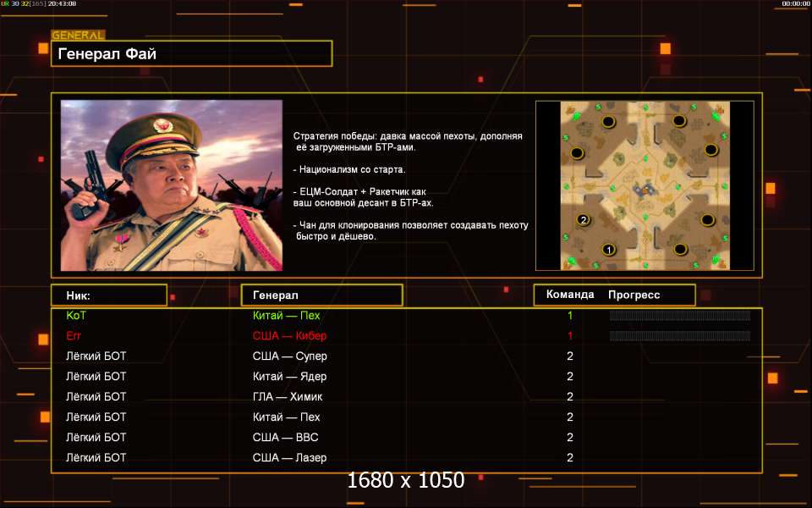Click start position marker 1 on minimap

point(608,250)
